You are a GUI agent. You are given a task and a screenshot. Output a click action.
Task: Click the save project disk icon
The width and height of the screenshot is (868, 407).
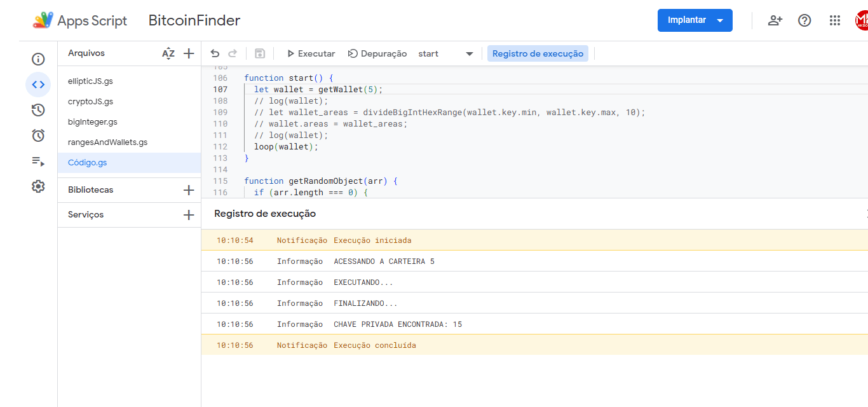[259, 53]
